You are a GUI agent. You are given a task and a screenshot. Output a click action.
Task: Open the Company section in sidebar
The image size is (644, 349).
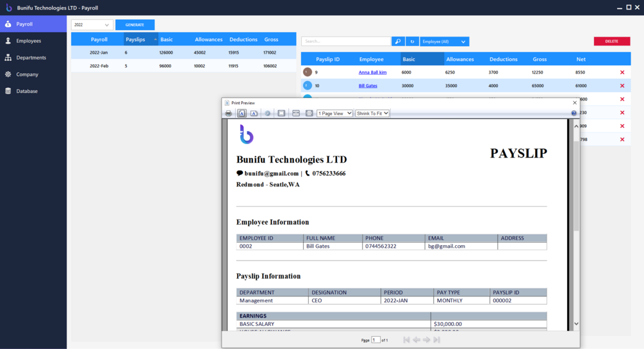click(x=33, y=74)
